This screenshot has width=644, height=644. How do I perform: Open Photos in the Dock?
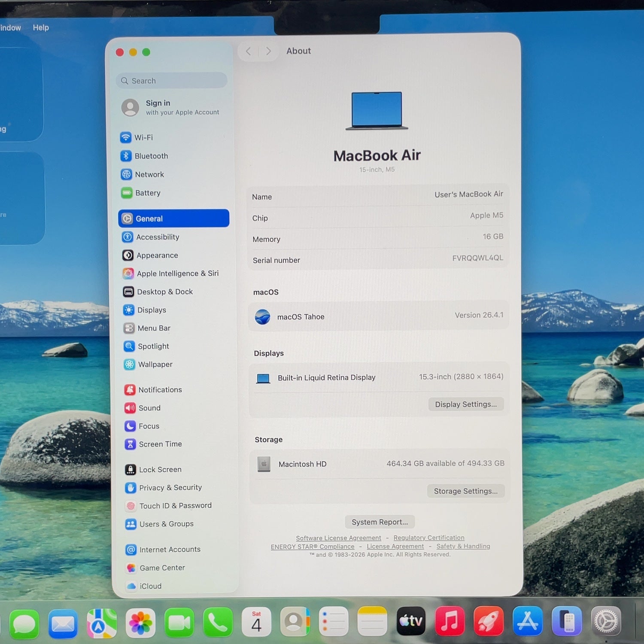pyautogui.click(x=140, y=623)
